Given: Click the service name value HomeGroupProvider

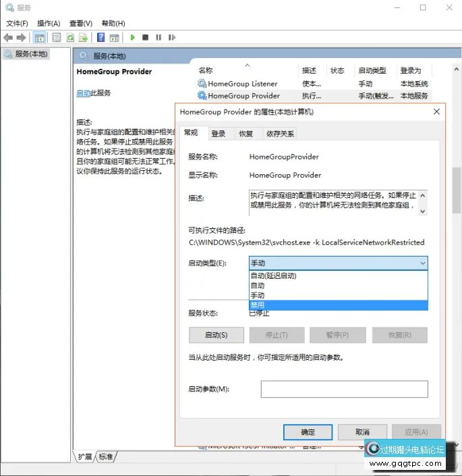Looking at the screenshot, I should point(284,157).
